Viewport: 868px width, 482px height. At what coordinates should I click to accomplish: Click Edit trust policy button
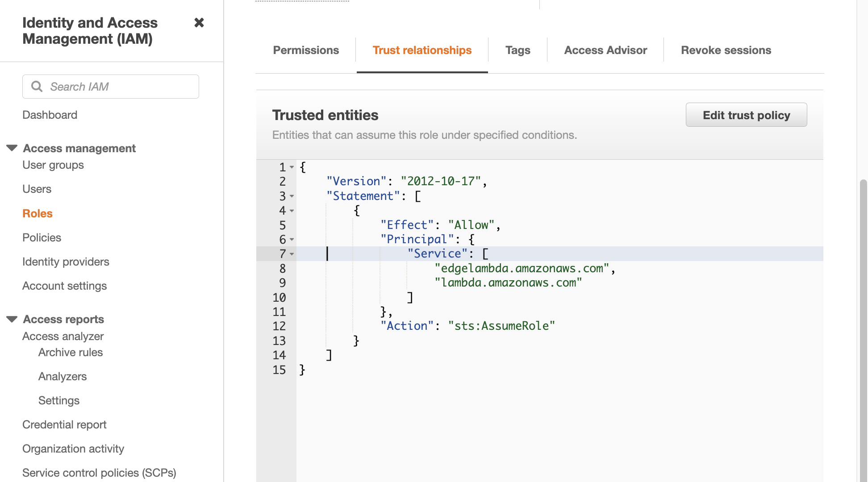point(746,115)
